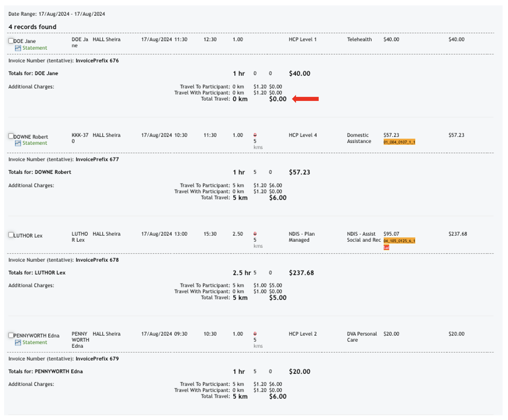Image resolution: width=508 pixels, height=420 pixels.
Task: Click PENNYWORTH Edna's statement chart icon
Action: pos(18,342)
